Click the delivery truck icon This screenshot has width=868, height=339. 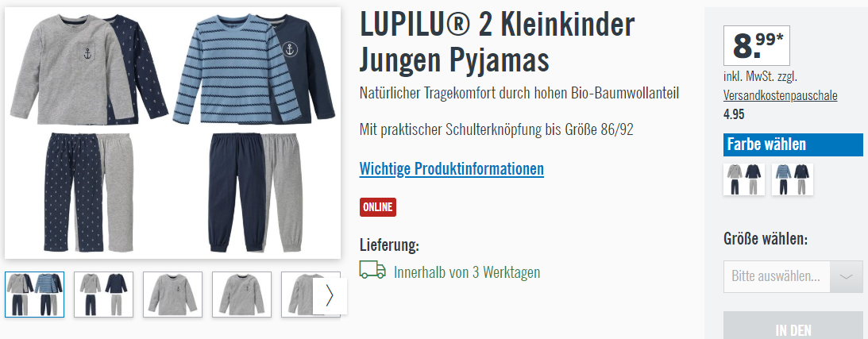click(x=372, y=269)
